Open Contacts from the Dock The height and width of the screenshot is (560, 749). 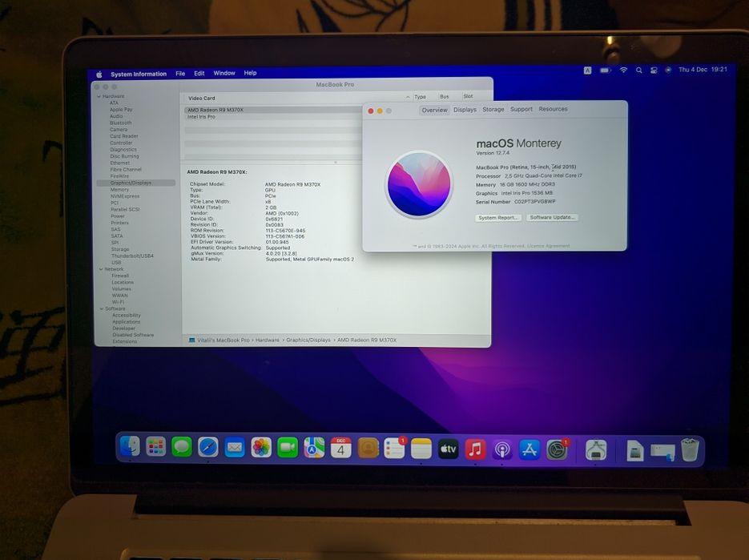368,448
